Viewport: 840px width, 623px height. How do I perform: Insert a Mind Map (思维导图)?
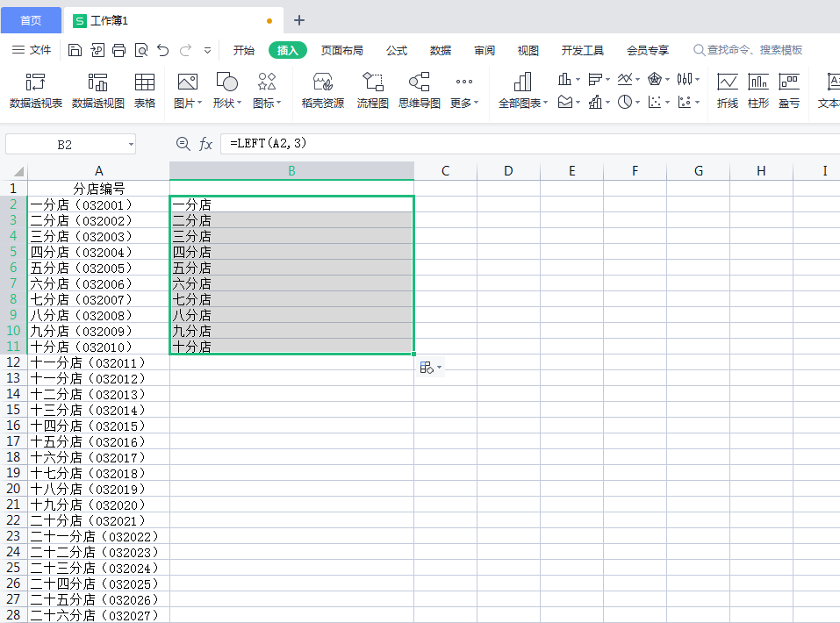click(420, 90)
